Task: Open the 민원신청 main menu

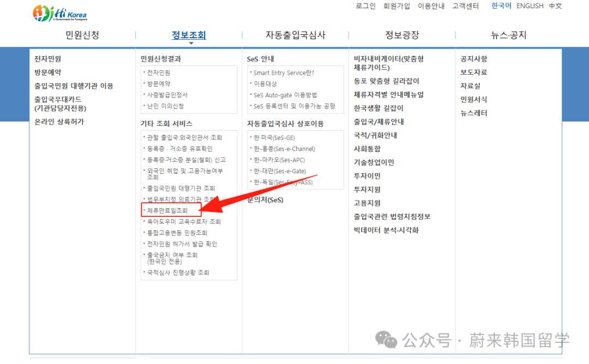Action: (x=82, y=35)
